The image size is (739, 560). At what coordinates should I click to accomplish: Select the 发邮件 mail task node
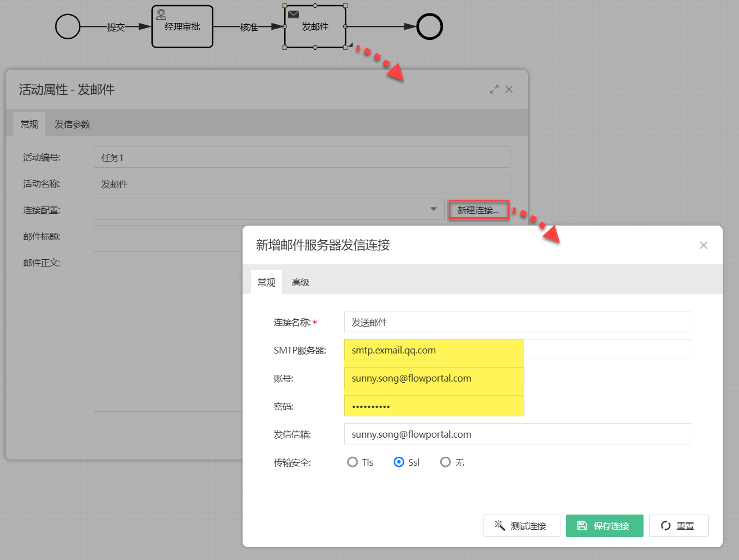pos(315,27)
